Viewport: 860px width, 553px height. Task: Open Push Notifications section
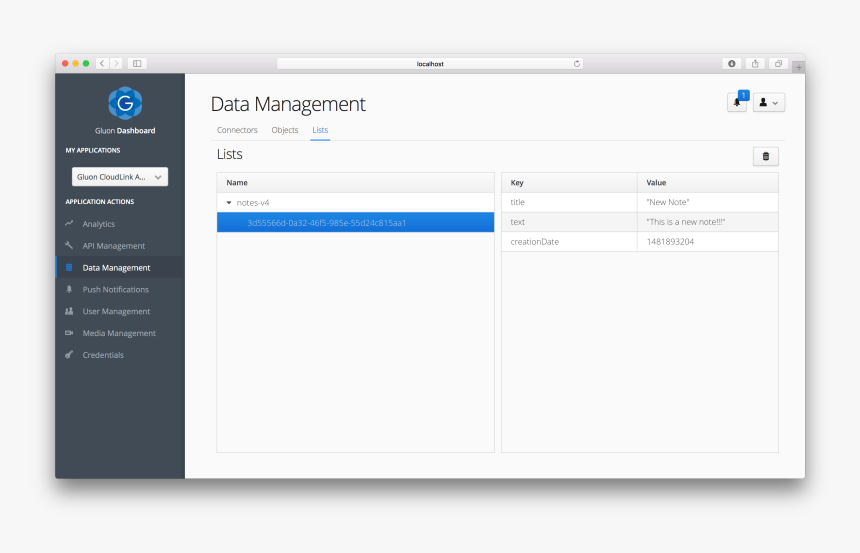pos(116,290)
